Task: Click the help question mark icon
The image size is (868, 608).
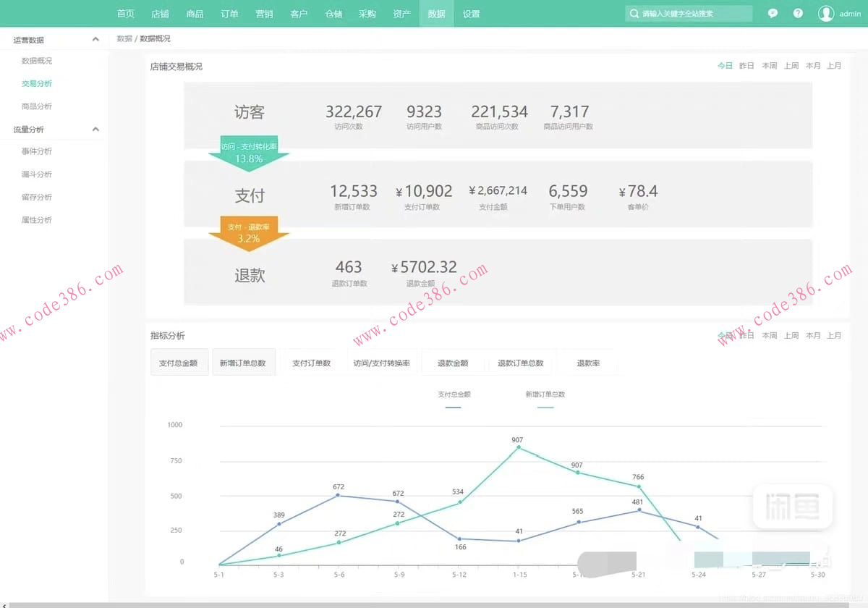Action: pyautogui.click(x=798, y=14)
